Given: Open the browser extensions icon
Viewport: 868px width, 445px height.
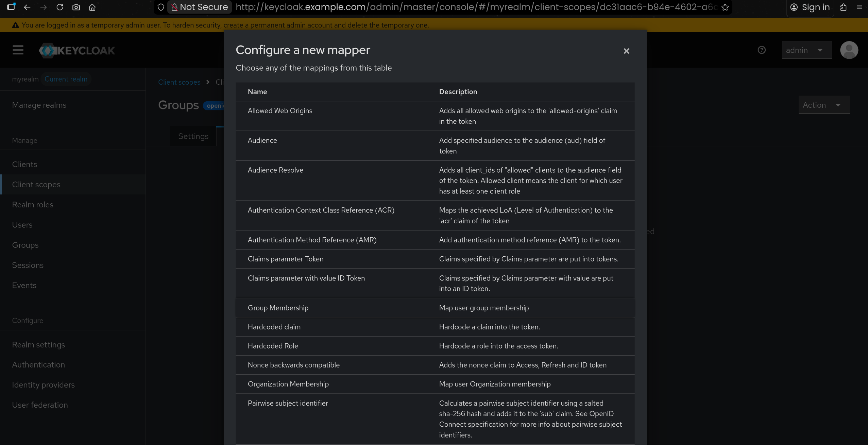Looking at the screenshot, I should 843,7.
